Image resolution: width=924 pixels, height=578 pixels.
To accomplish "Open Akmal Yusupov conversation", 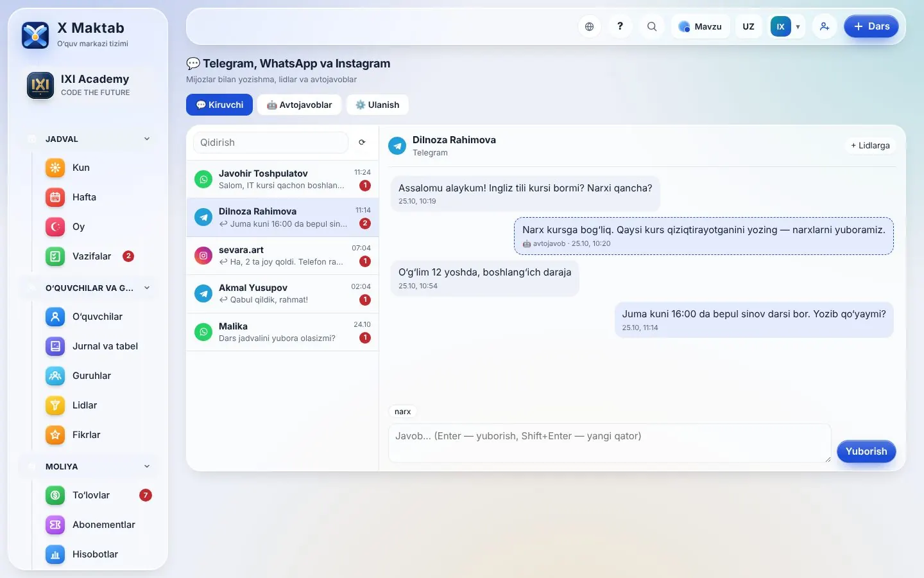I will tap(282, 293).
